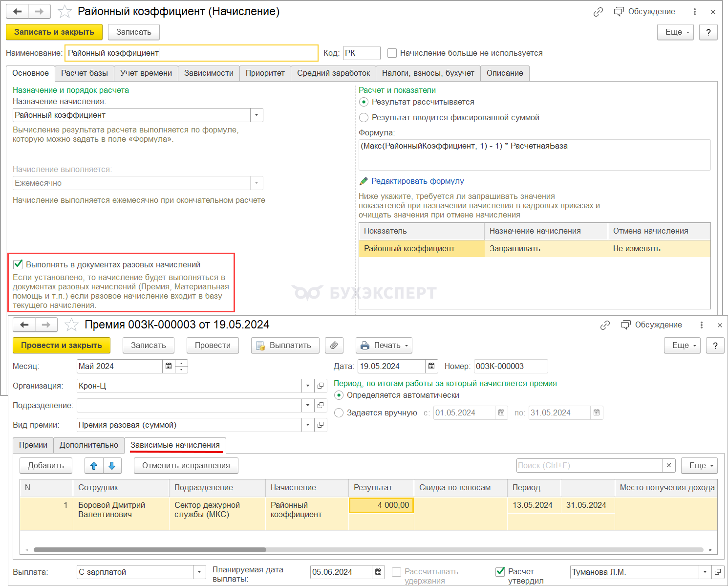Toggle 'Выполнять в документах разовых начислений' checkbox
Image resolution: width=728 pixels, height=586 pixels.
tap(18, 264)
